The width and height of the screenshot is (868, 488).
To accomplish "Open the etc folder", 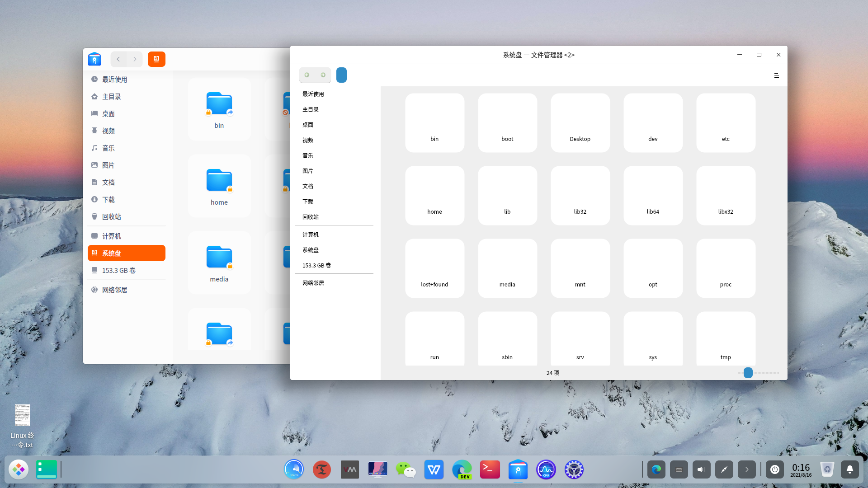I will [726, 123].
